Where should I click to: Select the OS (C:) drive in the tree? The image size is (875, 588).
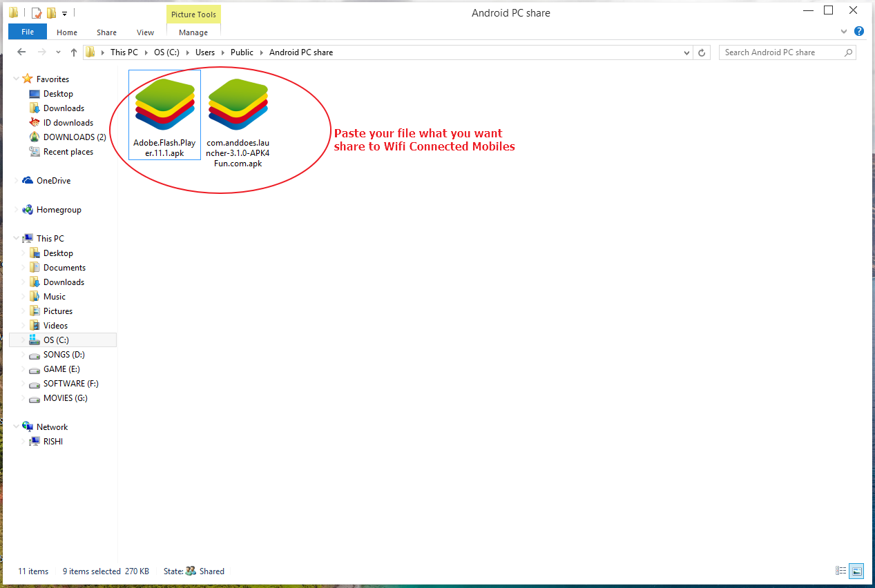63,340
